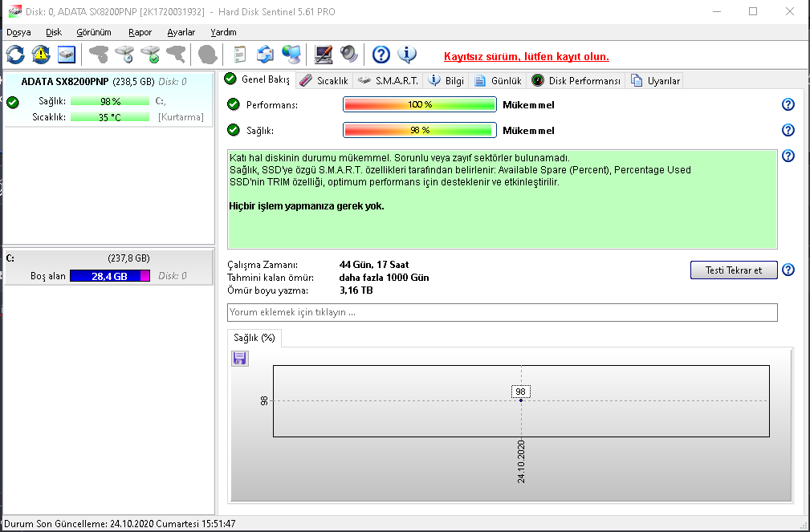Click the Testi Tekrar et button
This screenshot has height=532, width=810.
pyautogui.click(x=734, y=270)
